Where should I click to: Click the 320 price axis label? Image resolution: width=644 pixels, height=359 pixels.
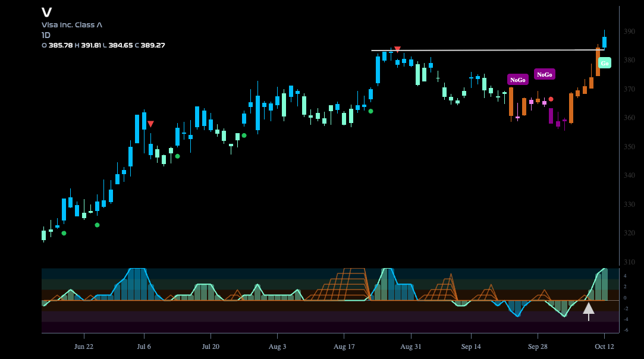(629, 233)
